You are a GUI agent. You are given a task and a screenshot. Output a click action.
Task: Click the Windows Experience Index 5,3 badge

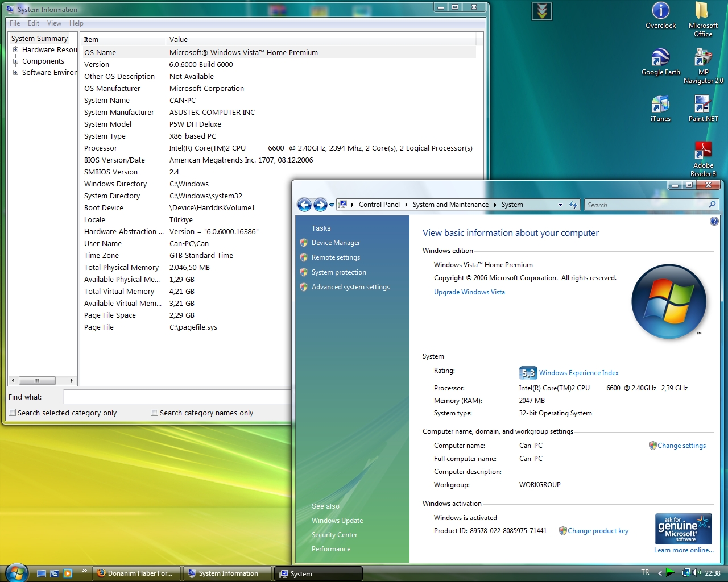tap(528, 373)
